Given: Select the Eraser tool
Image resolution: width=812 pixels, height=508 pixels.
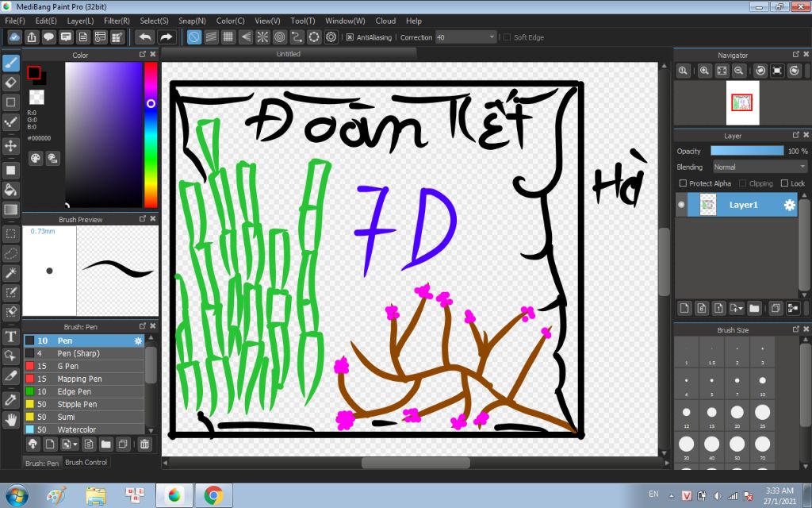Looking at the screenshot, I should [x=11, y=83].
